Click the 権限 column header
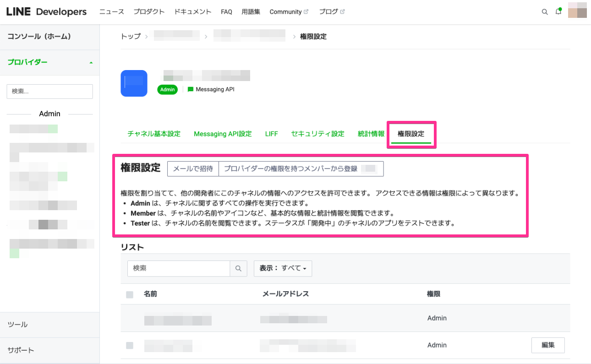 pos(433,294)
